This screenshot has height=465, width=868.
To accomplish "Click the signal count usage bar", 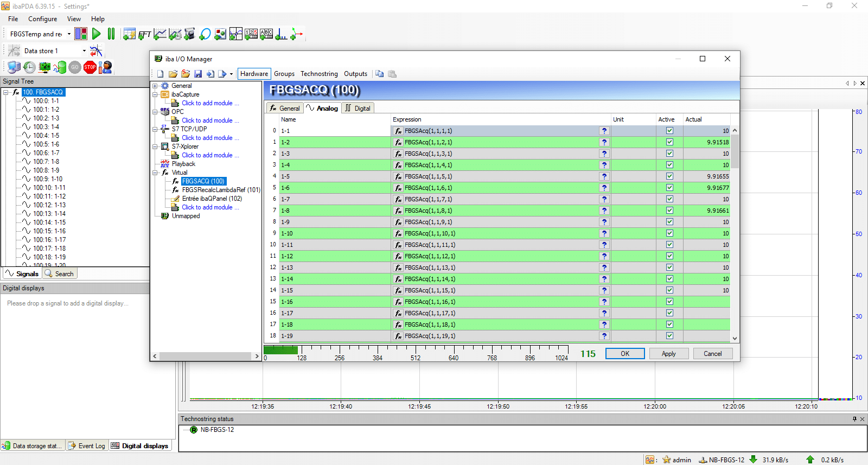I will 416,350.
